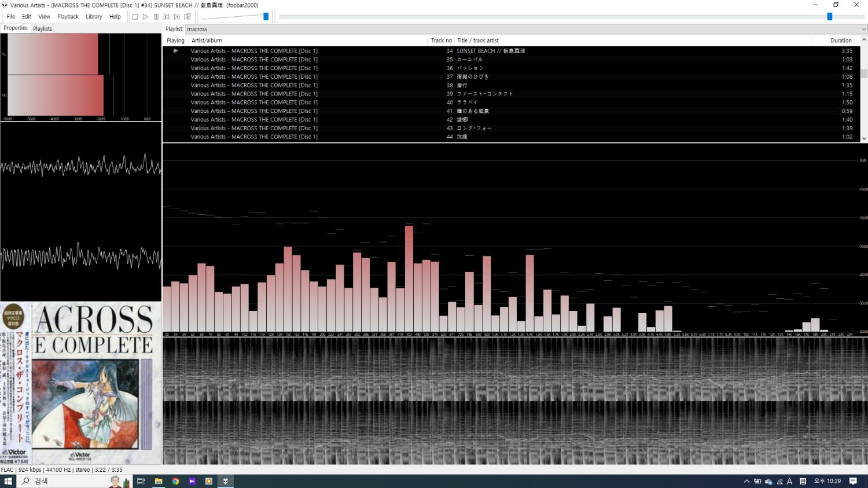Sort by the Track no column header
This screenshot has width=868, height=488.
pyautogui.click(x=441, y=41)
